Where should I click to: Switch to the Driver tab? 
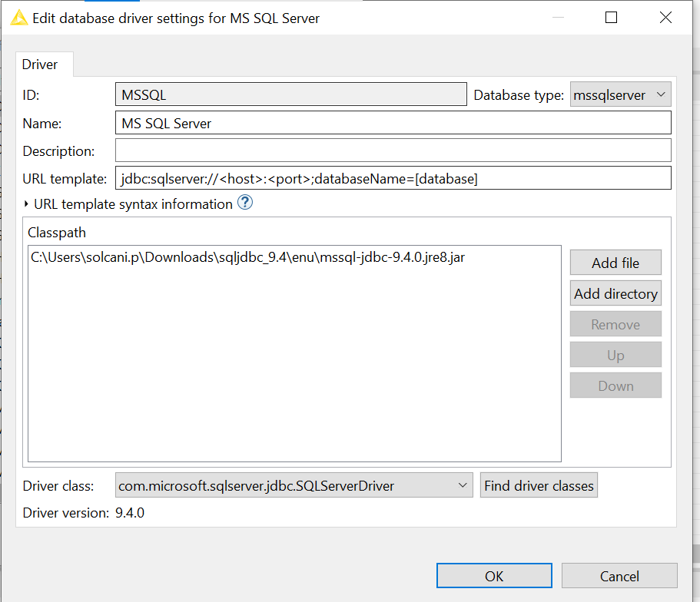pyautogui.click(x=40, y=64)
